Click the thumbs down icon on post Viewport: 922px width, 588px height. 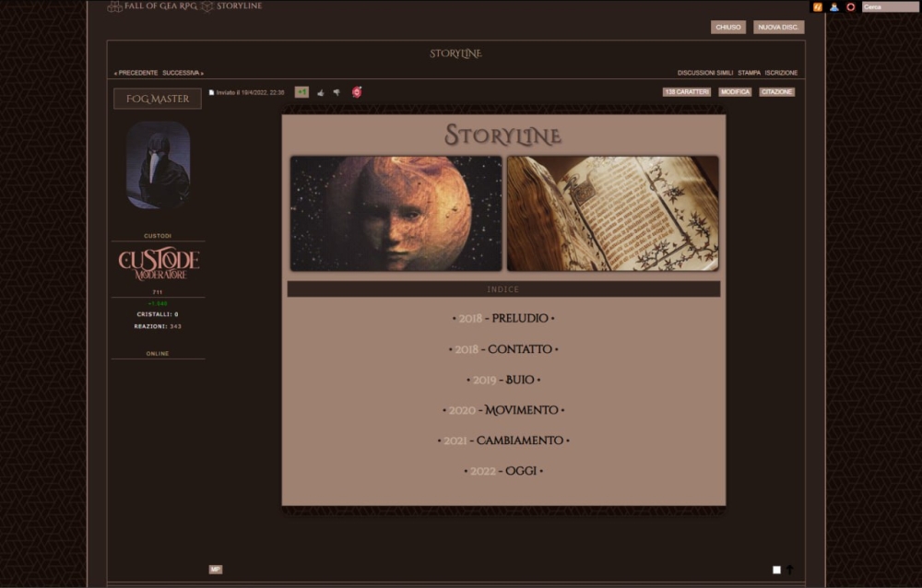[337, 92]
